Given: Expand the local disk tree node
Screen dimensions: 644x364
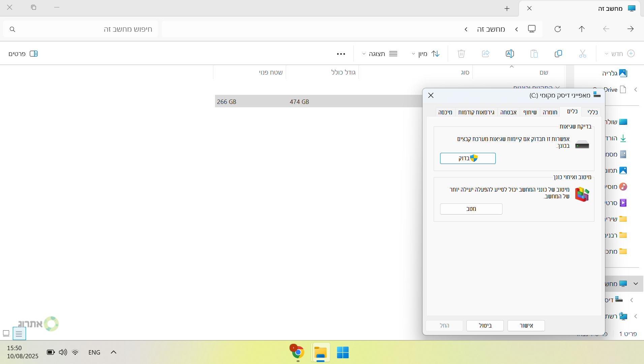Looking at the screenshot, I should coord(632,300).
